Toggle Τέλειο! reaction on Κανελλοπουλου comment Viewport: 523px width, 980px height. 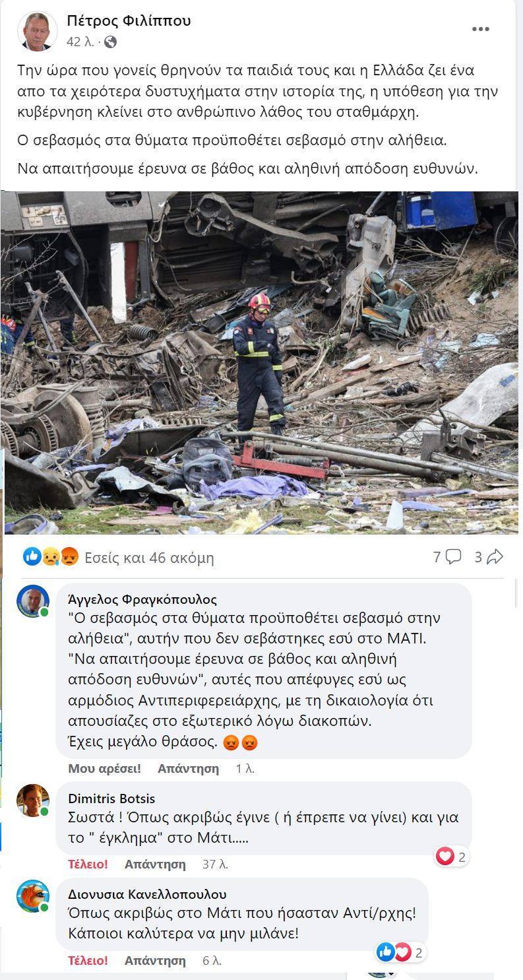point(88,960)
